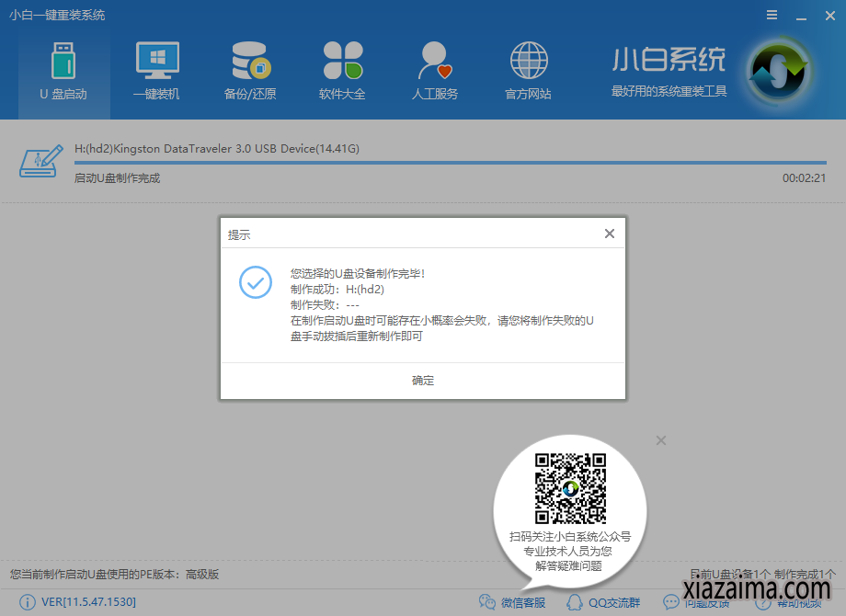Open 微信客服 WeChat support

pos(512,602)
